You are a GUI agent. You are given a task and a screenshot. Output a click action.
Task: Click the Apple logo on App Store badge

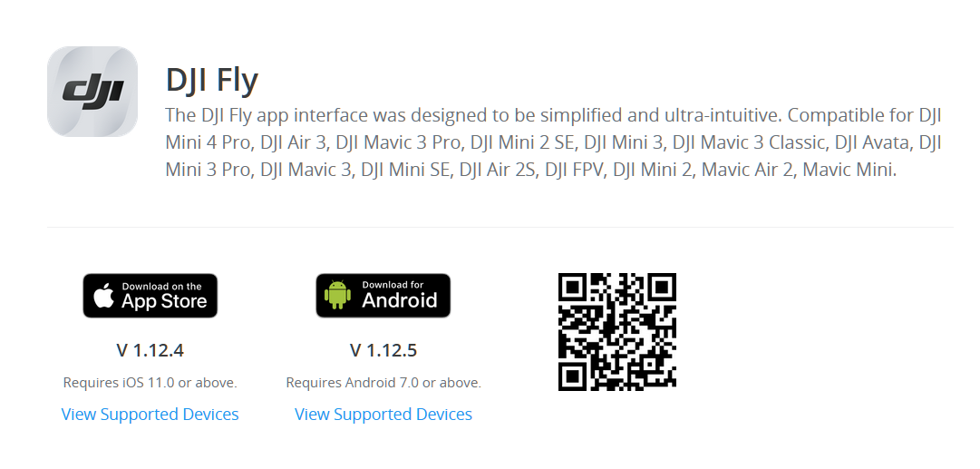pos(104,295)
